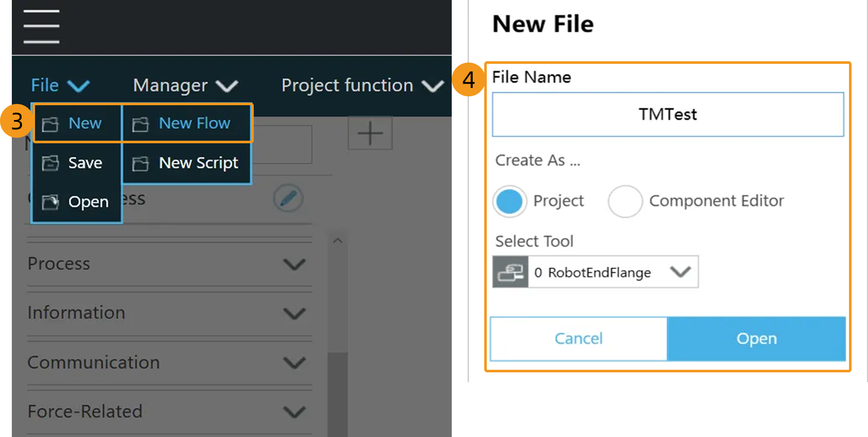Click the robot tool icon under Select Tool
Viewport: 868px width, 437px height.
[x=510, y=272]
